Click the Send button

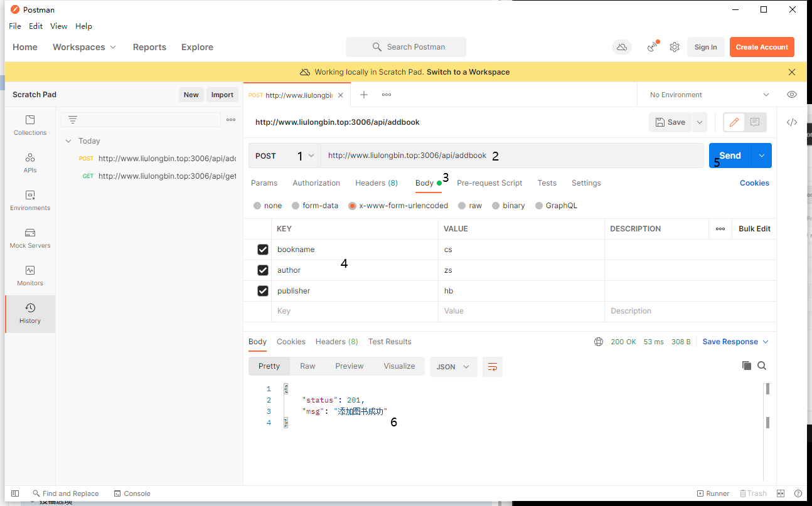click(x=730, y=155)
